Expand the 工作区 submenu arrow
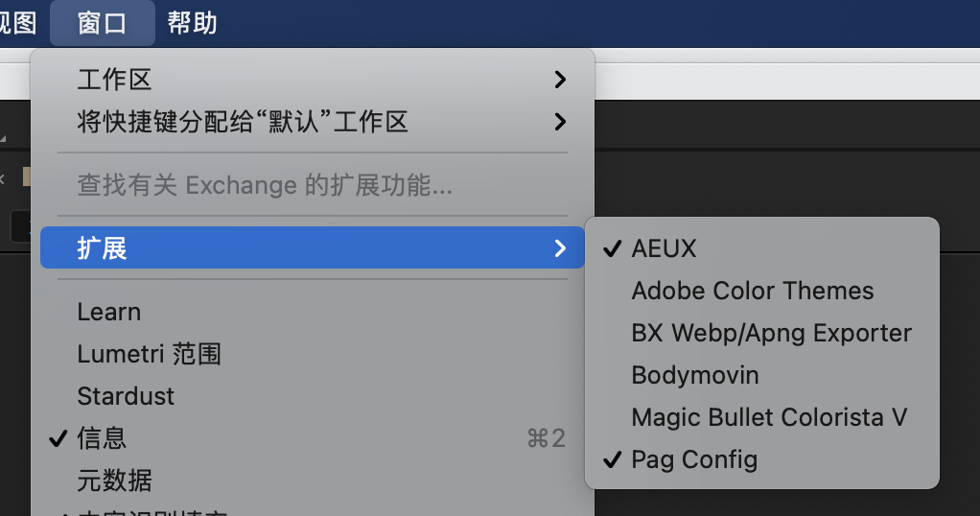 click(x=560, y=80)
